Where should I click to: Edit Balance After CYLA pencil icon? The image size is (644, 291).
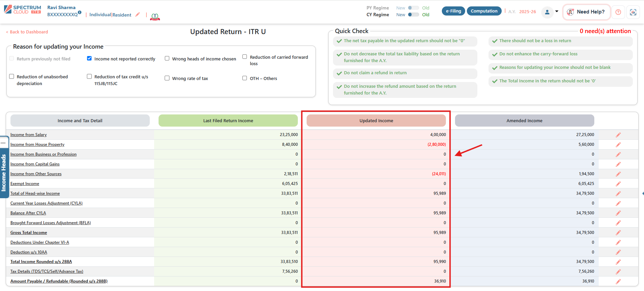[x=618, y=213]
